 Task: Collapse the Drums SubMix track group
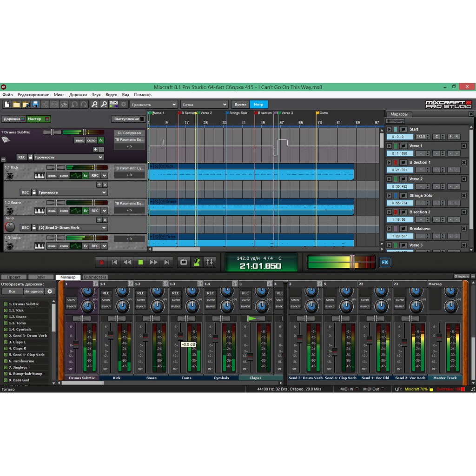tap(3, 159)
